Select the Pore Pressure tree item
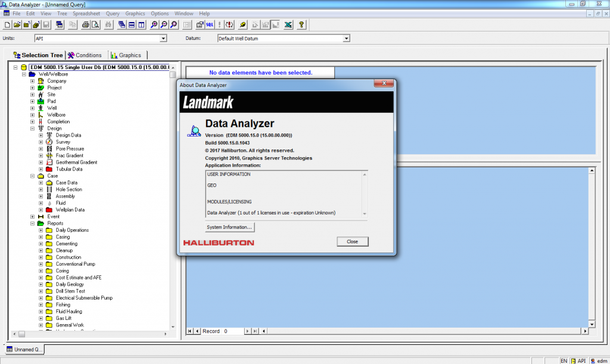 click(70, 148)
